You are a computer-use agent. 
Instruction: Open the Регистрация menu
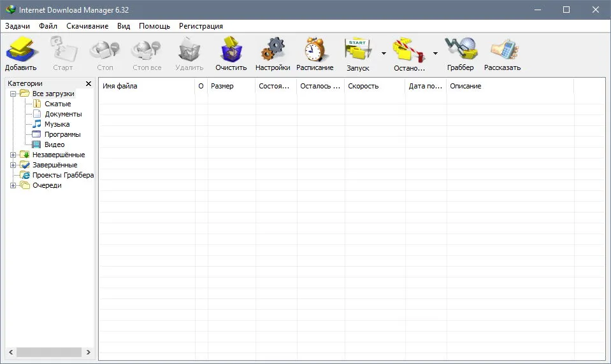(x=201, y=26)
